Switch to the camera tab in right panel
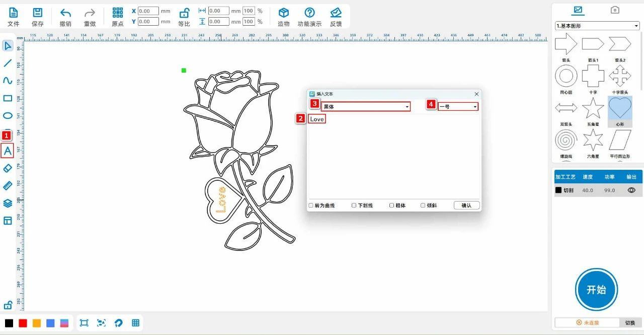 pos(615,10)
